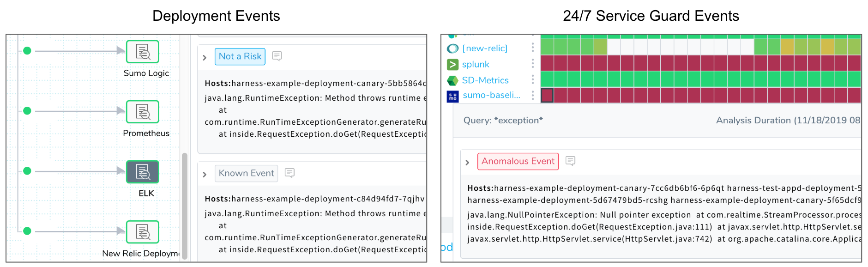Expand the Anomalous Event entry
The image size is (868, 267).
coord(467,163)
